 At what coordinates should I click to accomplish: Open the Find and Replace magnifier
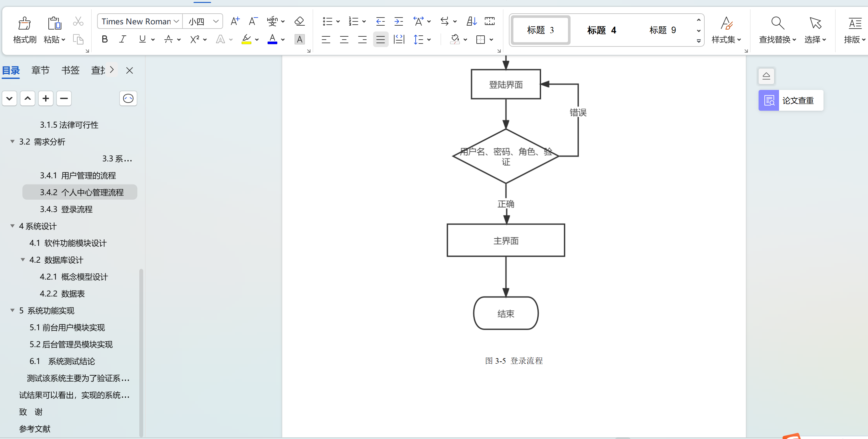(777, 24)
